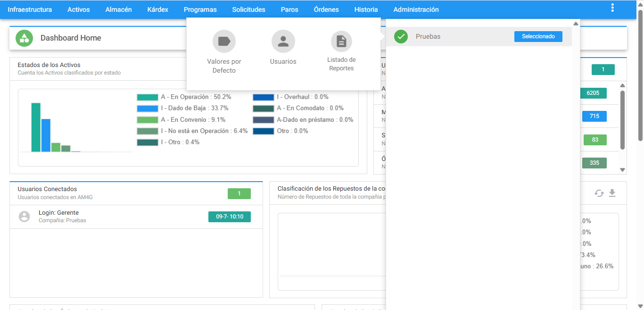Refresh the Repuestos classification chart

599,193
